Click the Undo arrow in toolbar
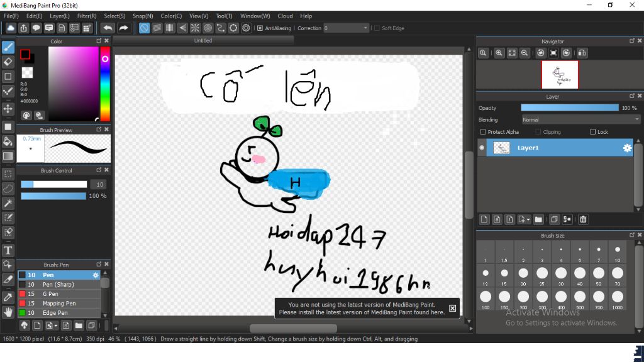The width and height of the screenshot is (644, 362). pos(108,28)
